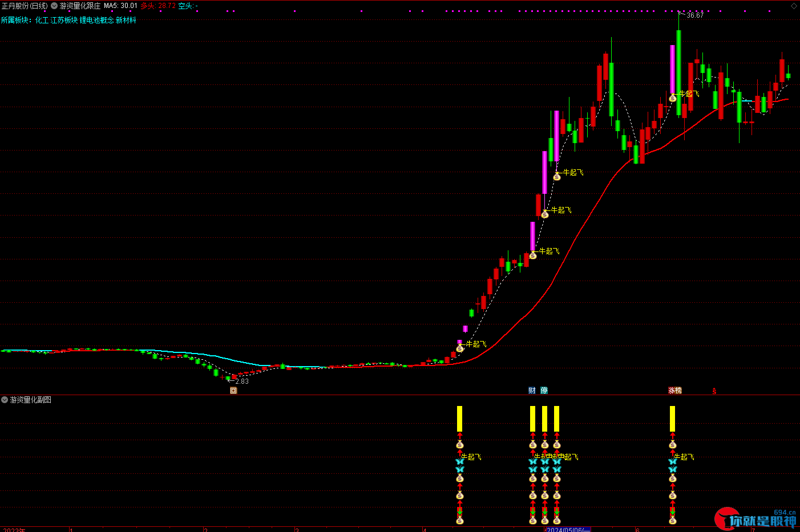Click the top money-bag icon in last signal column
Image resolution: width=800 pixels, height=532 pixels.
point(673,445)
